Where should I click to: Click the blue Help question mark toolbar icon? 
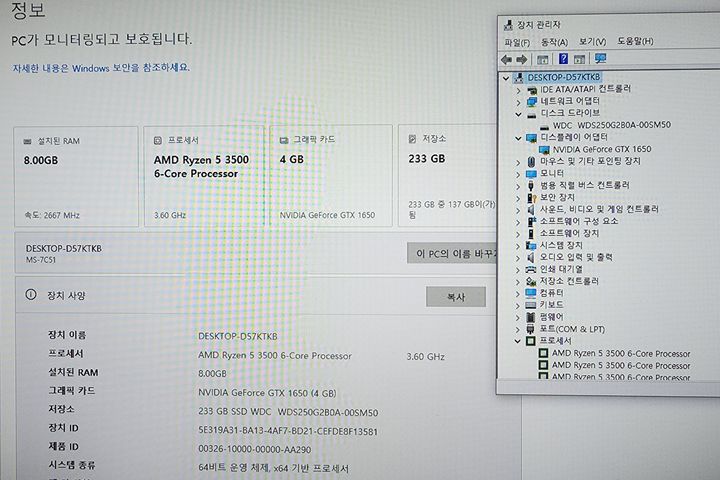(x=563, y=59)
